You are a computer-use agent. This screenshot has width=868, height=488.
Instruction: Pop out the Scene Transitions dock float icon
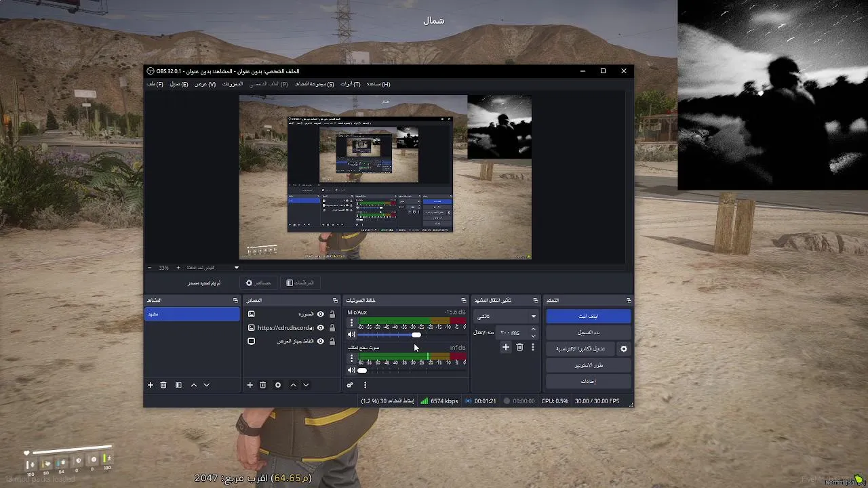click(x=536, y=300)
